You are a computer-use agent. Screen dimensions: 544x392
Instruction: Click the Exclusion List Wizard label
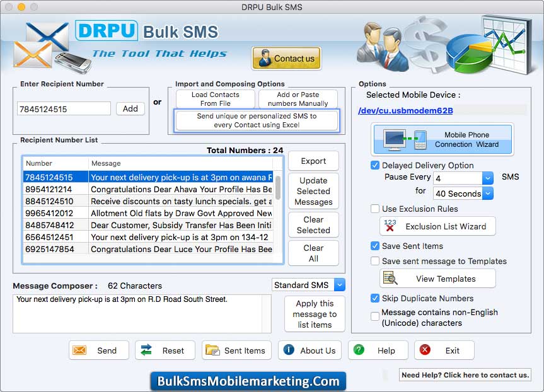(446, 226)
